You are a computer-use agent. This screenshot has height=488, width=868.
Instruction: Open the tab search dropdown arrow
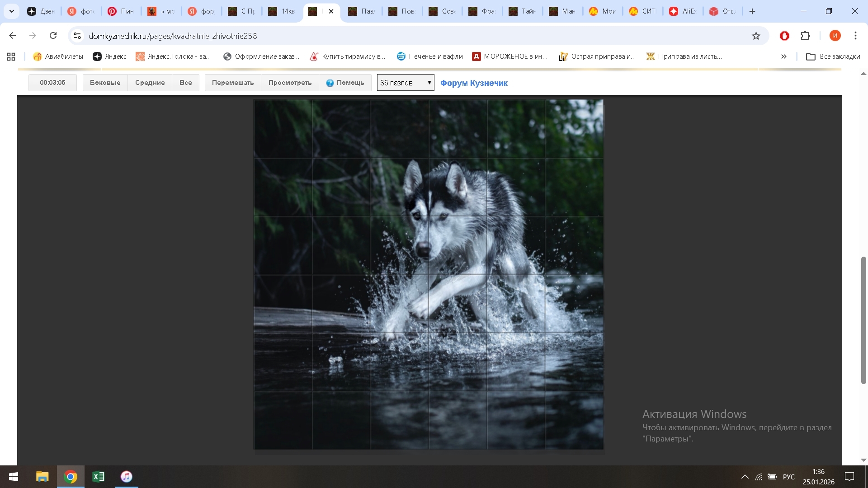12,11
